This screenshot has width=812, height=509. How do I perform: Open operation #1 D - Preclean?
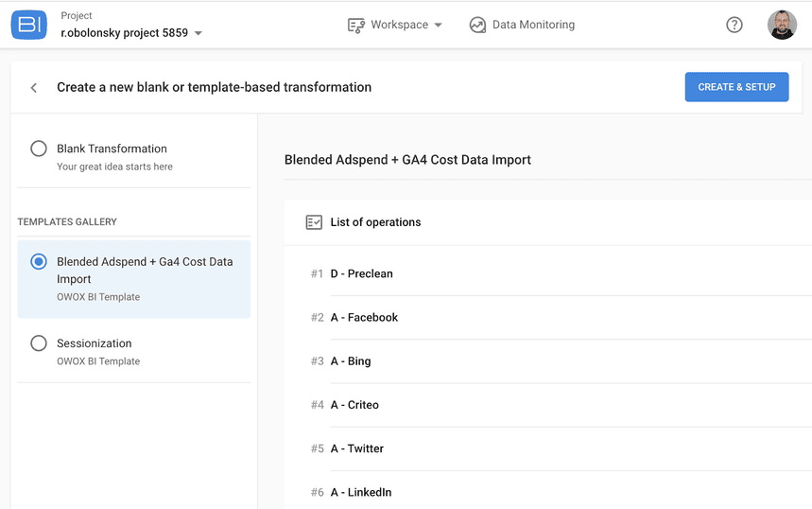tap(361, 273)
